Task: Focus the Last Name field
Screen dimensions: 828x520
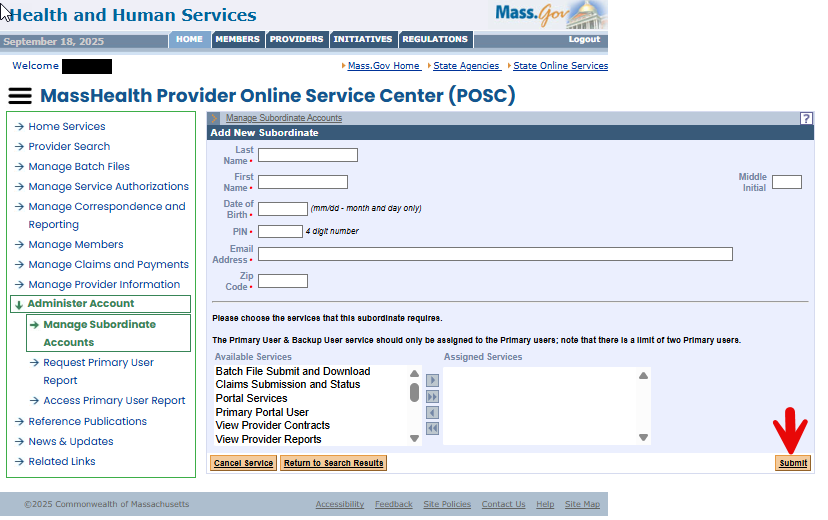Action: point(308,155)
